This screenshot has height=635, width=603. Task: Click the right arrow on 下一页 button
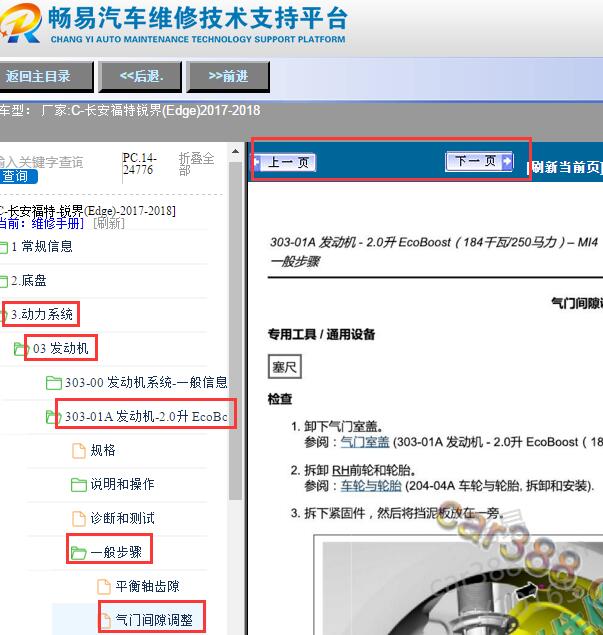[507, 161]
